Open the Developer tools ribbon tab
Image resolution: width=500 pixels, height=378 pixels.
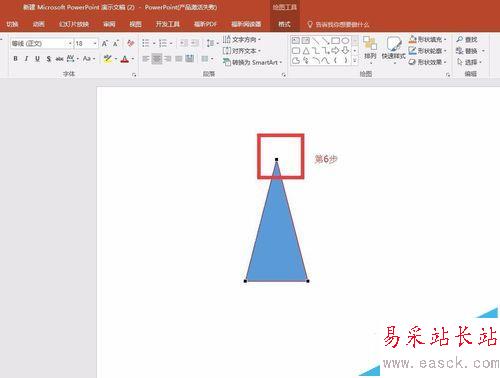[168, 24]
